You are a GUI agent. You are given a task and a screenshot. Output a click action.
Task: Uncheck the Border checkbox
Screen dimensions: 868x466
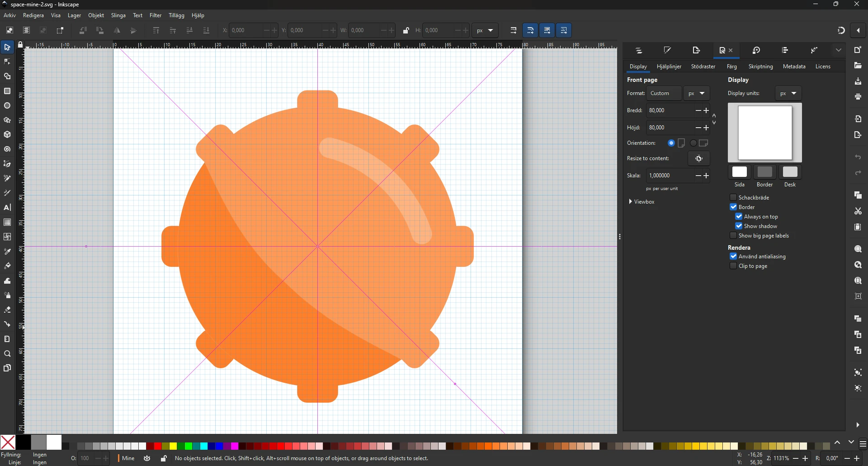pos(733,207)
